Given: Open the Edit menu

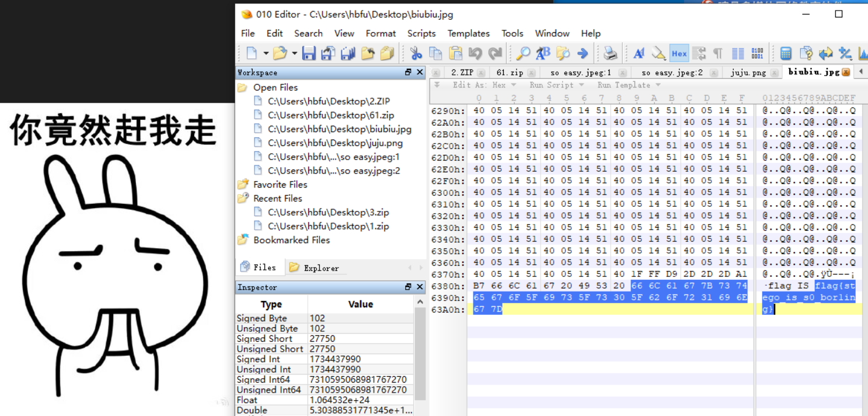Looking at the screenshot, I should tap(275, 33).
